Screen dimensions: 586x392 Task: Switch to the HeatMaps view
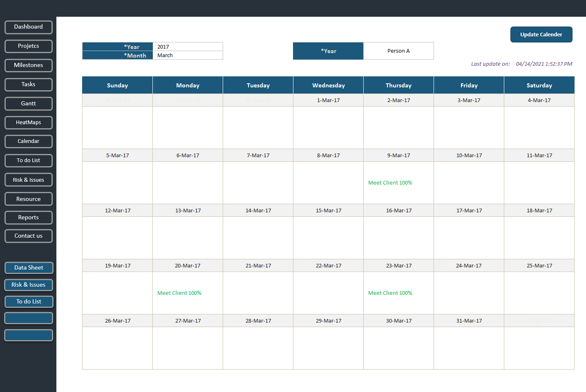[x=28, y=122]
